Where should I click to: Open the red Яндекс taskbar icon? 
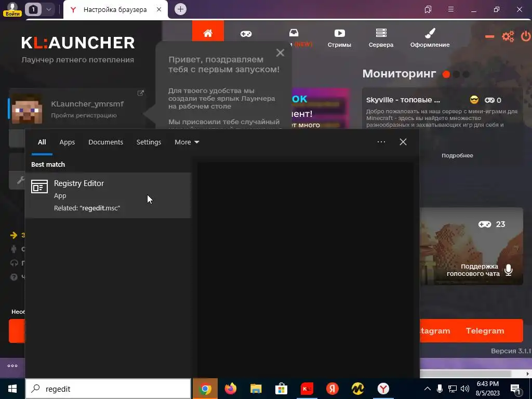pos(332,389)
